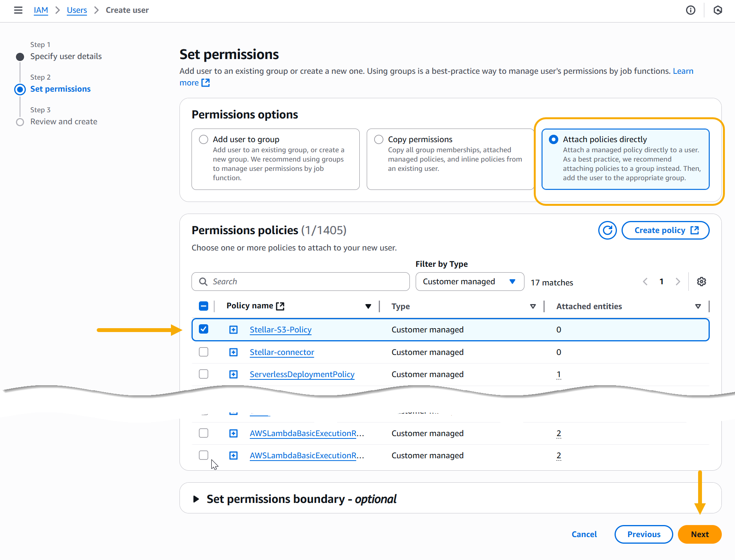Expand ServerlessDeploymentPolicy row details icon
The image size is (735, 560).
click(233, 374)
